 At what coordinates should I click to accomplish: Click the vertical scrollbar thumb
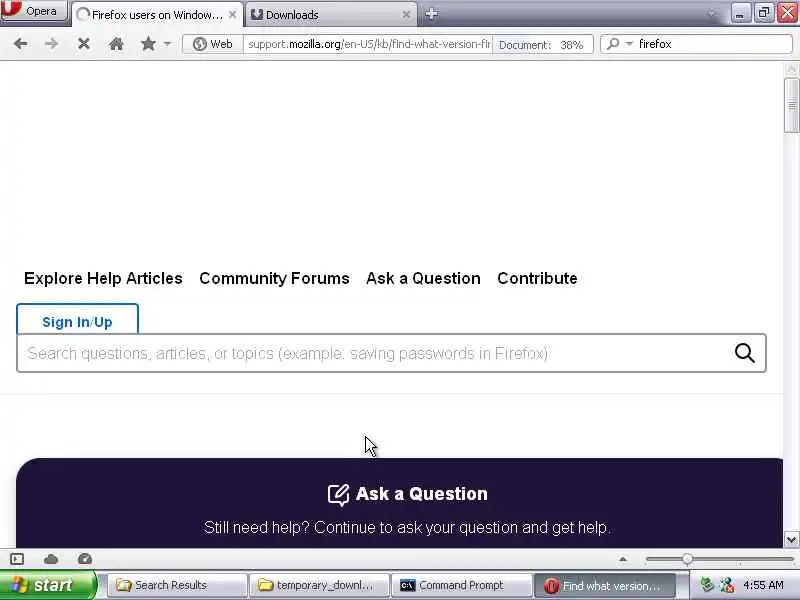[791, 105]
